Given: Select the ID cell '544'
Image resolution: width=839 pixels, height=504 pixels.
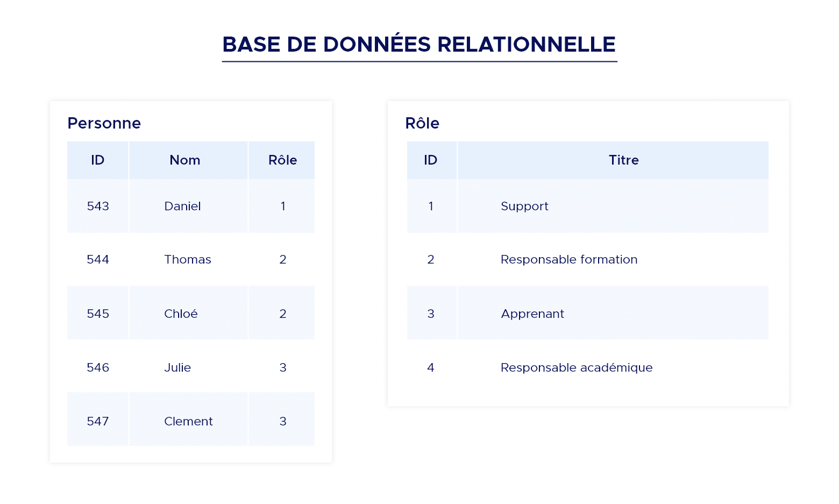Looking at the screenshot, I should pos(98,260).
